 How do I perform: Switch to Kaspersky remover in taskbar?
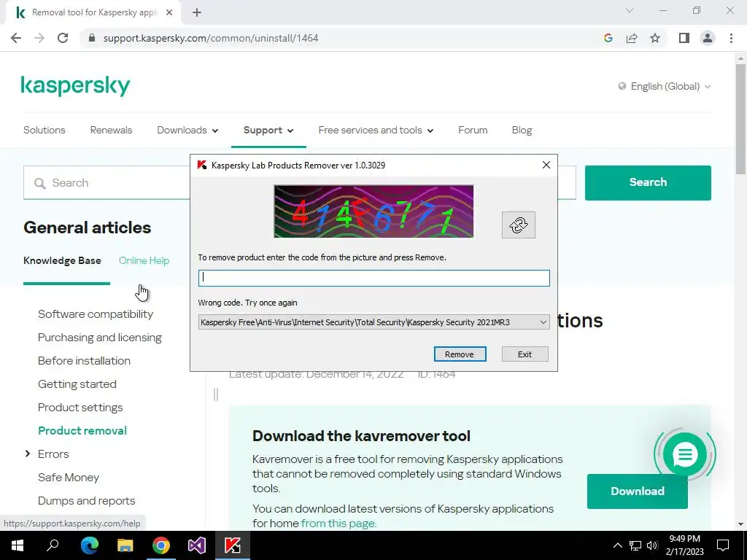tap(233, 545)
